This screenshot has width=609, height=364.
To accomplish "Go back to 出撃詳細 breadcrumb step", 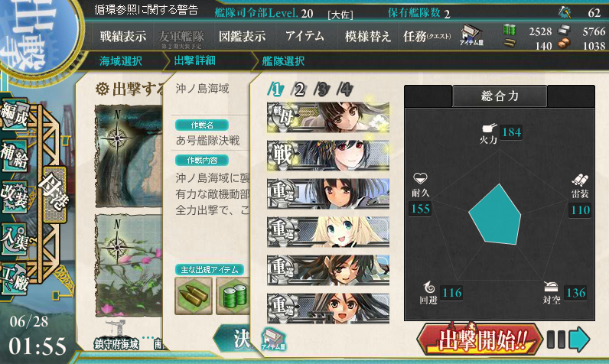I will coord(194,60).
